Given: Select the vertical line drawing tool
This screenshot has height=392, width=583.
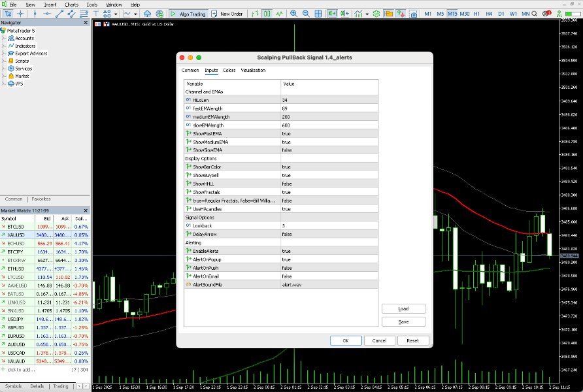Looking at the screenshot, I should pos(35,14).
